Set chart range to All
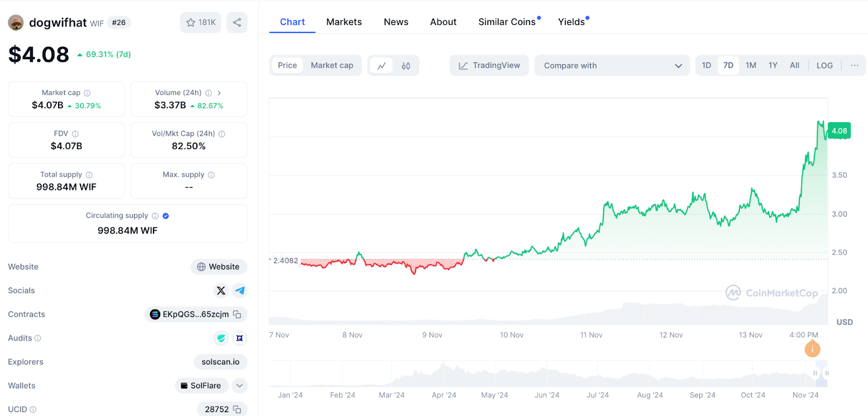This screenshot has height=416, width=868. 794,65
